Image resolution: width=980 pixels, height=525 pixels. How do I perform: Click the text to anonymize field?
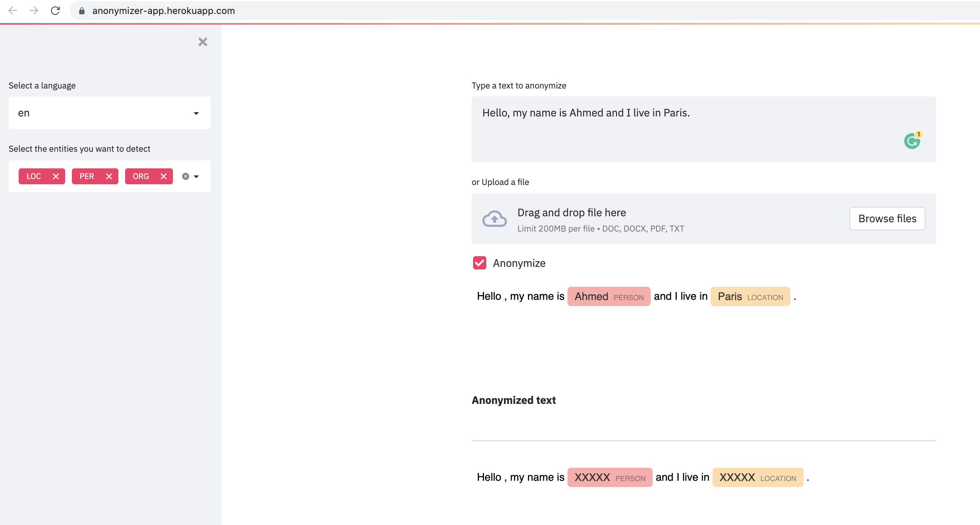click(x=703, y=129)
